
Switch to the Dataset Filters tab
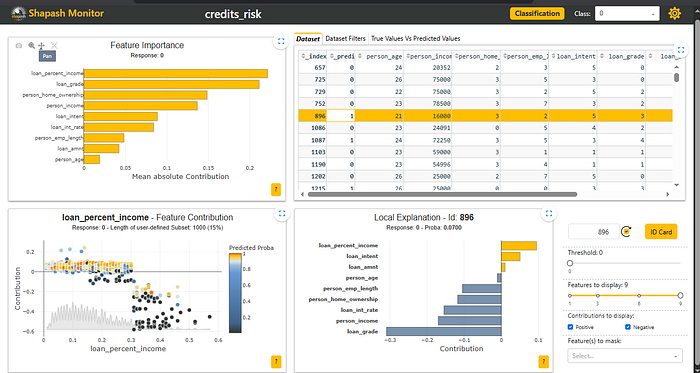pos(346,39)
